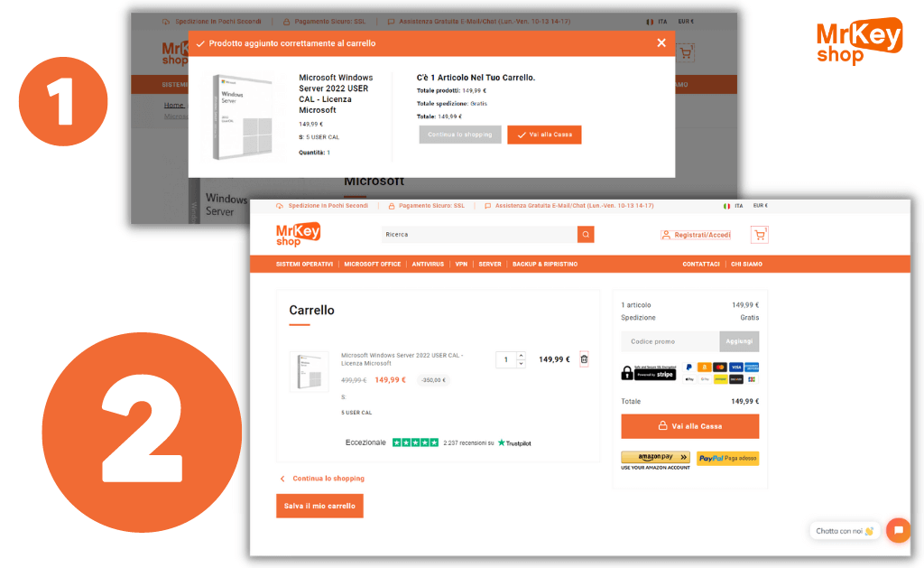This screenshot has width=924, height=568.
Task: Click the American Express payment icon
Action: (752, 368)
